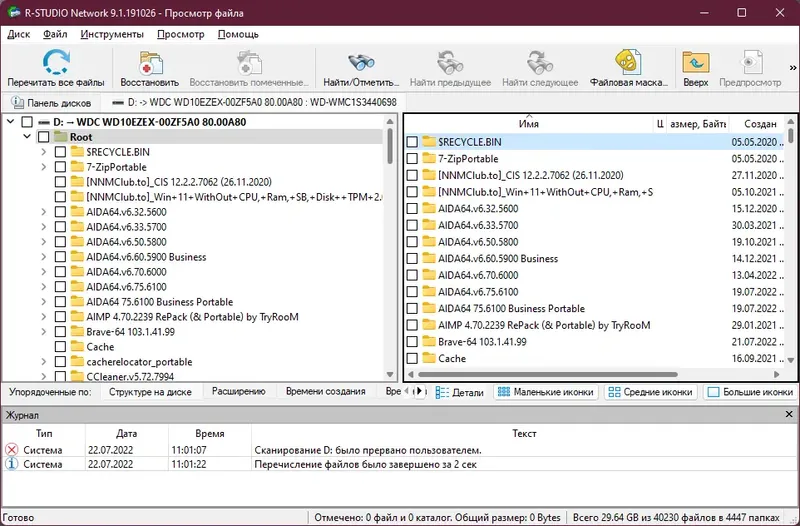Show more toolbar items via chevron
800x526 pixels.
(x=792, y=67)
